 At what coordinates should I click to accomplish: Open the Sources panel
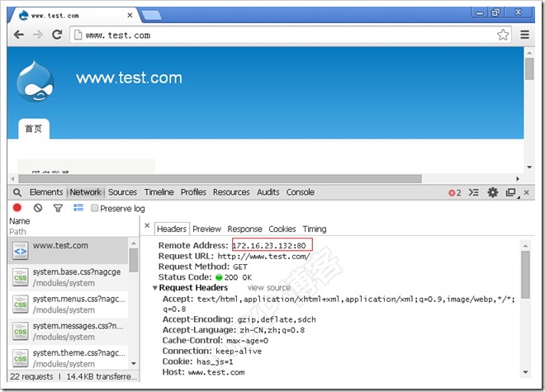(x=122, y=192)
